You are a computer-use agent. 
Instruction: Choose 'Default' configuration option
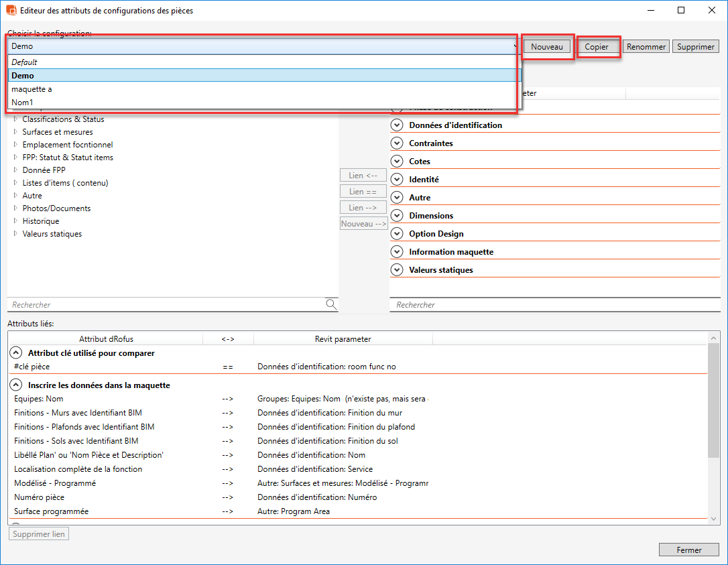(24, 62)
